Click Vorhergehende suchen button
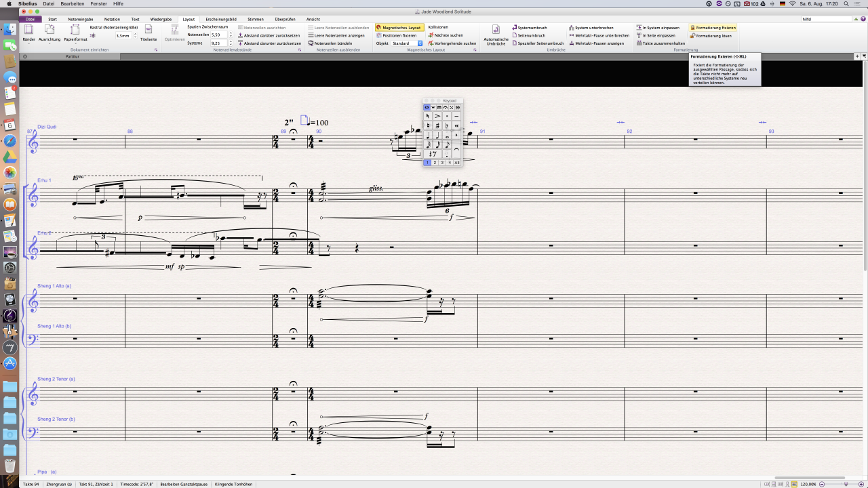Viewport: 868px width, 488px height. [x=452, y=43]
